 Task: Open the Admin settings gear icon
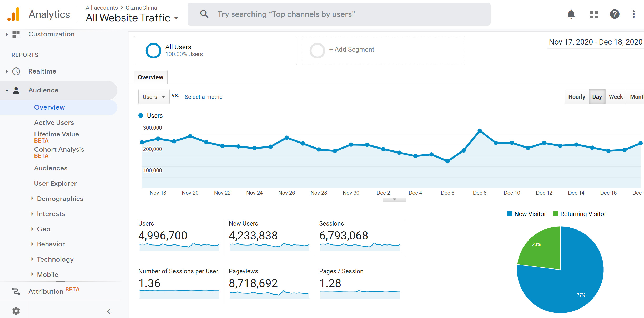[x=16, y=311]
